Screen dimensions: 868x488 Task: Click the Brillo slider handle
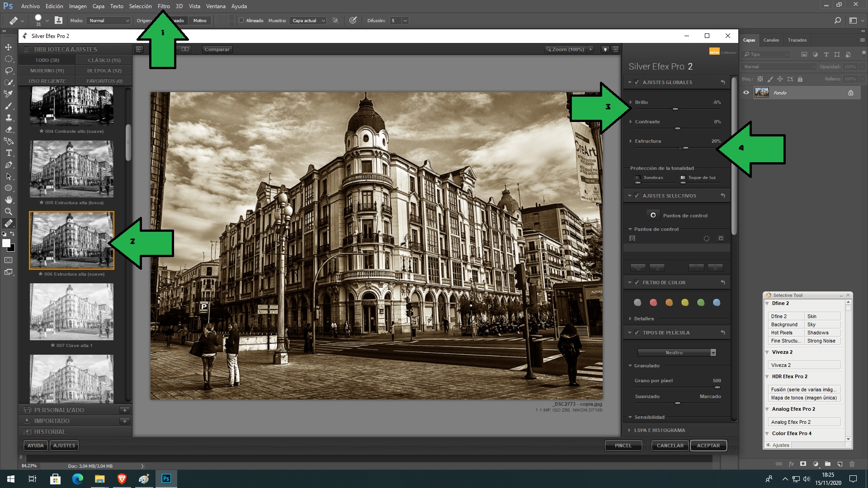click(675, 109)
